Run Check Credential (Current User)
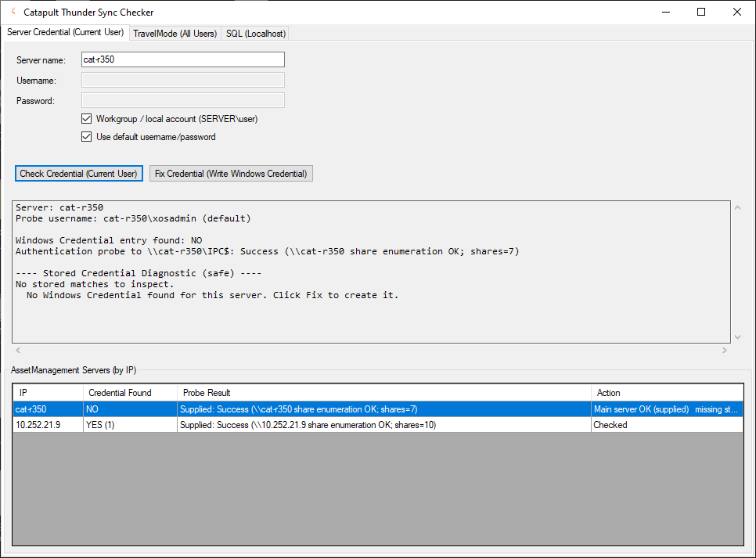 tap(78, 174)
